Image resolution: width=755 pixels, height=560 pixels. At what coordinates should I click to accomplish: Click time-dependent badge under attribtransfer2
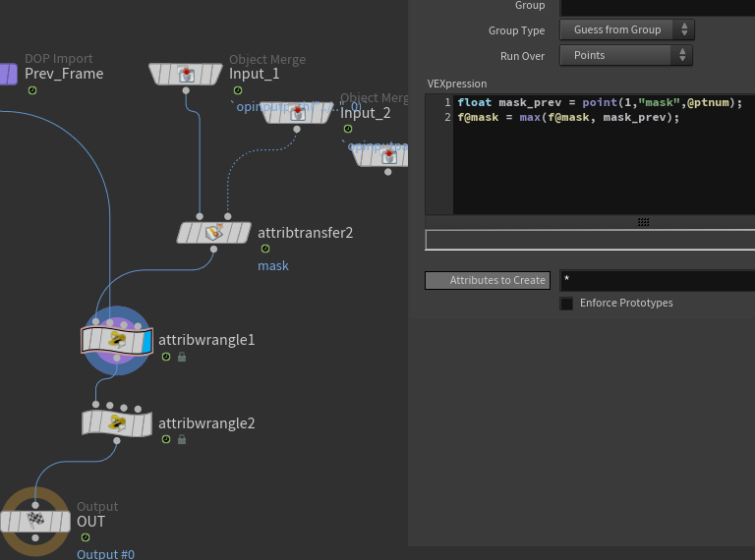265,249
